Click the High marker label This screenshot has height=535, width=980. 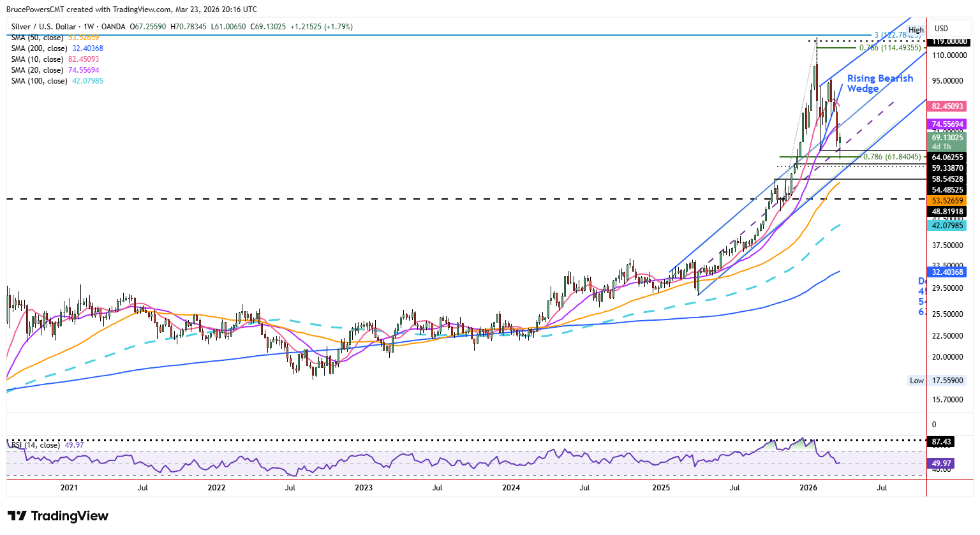pyautogui.click(x=916, y=30)
